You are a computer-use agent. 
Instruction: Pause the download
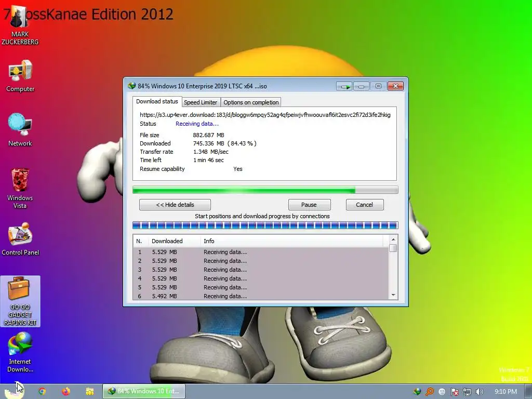coord(309,205)
